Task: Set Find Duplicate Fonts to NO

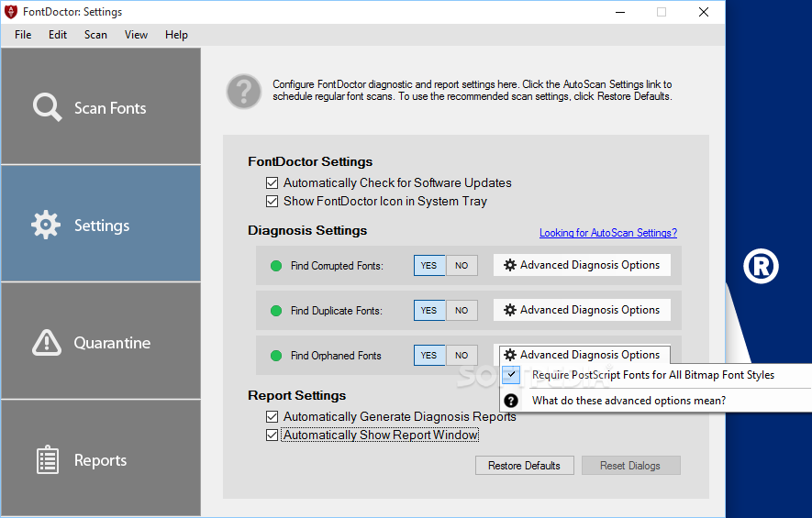Action: click(462, 311)
